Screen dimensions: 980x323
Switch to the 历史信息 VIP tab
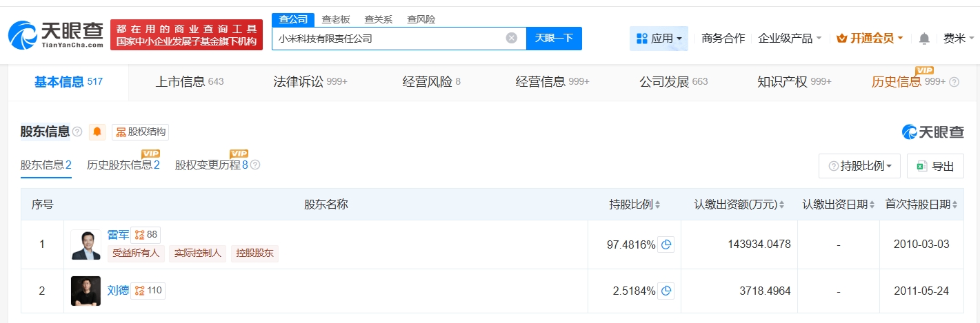click(908, 82)
